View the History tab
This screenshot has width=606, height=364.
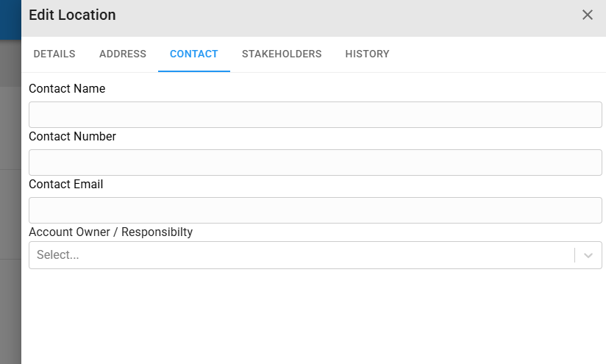pos(367,54)
